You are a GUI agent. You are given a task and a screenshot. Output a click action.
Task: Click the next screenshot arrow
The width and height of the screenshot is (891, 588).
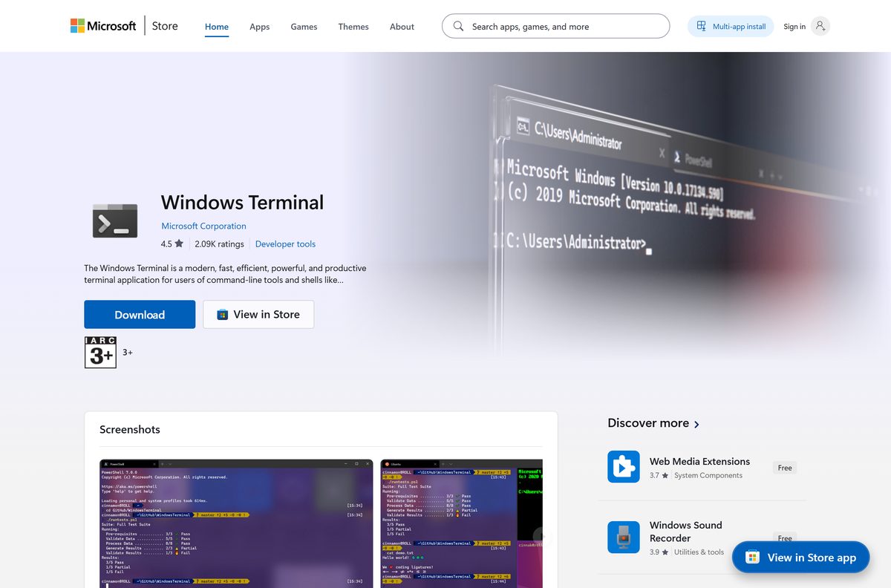point(542,535)
